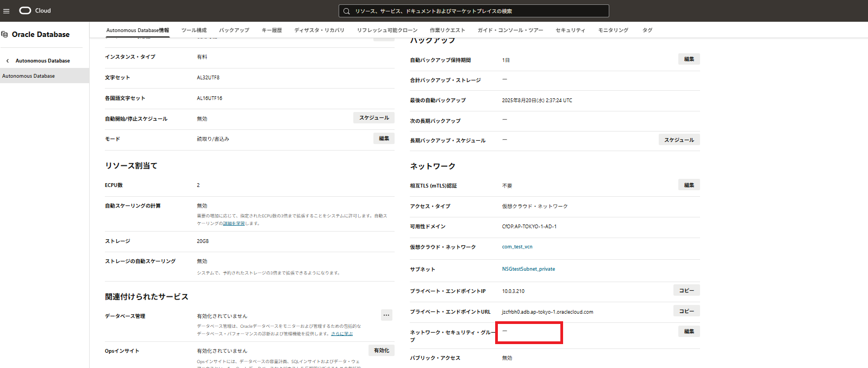Edit the 相互TLS (mTLS)認証 setting
Viewport: 868px width, 368px height.
point(689,185)
